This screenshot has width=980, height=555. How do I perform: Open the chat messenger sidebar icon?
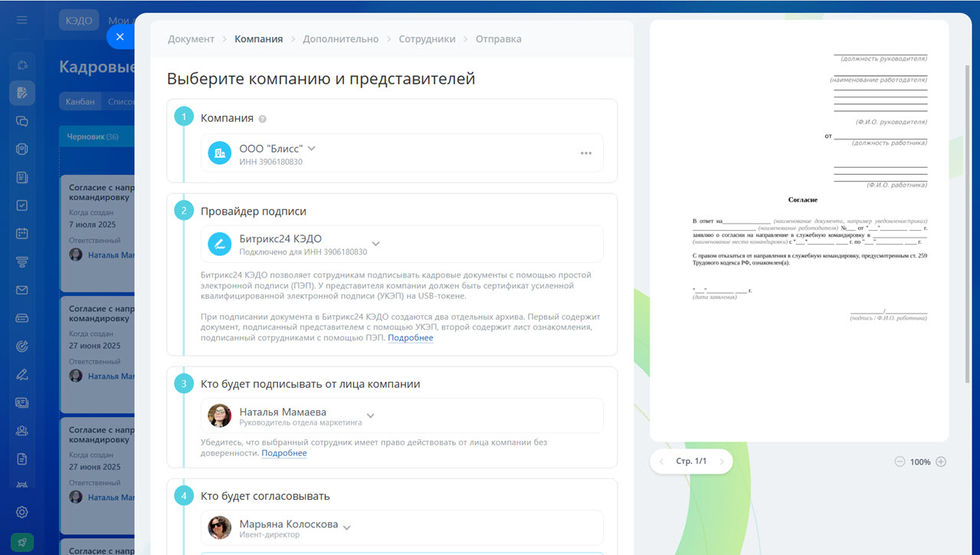[x=22, y=121]
